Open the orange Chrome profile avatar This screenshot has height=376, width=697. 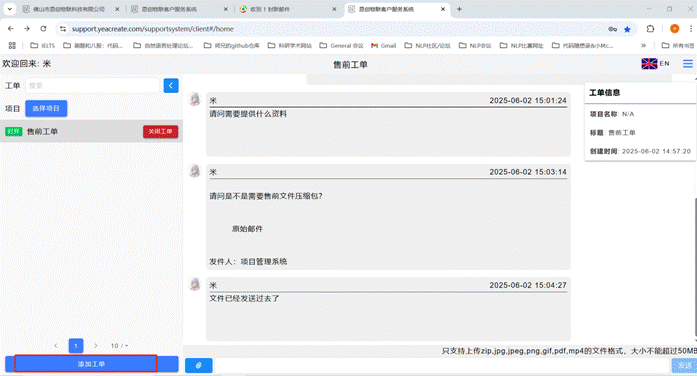click(674, 28)
